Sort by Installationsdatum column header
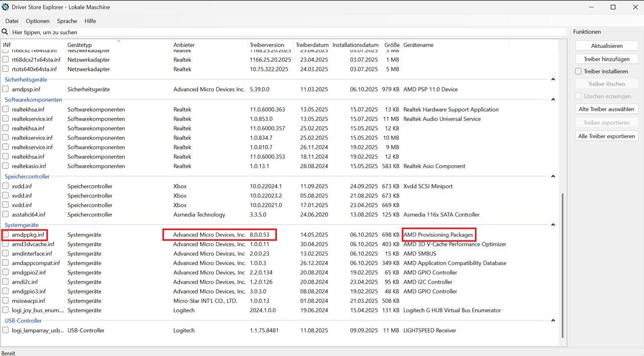The image size is (644, 356). [356, 45]
